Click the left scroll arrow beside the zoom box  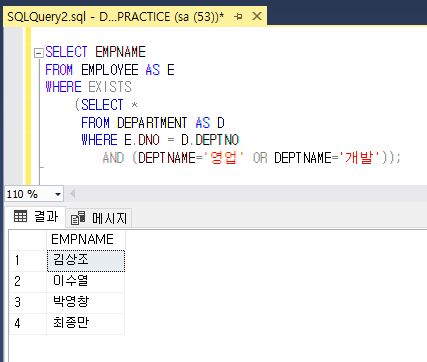pyautogui.click(x=72, y=194)
